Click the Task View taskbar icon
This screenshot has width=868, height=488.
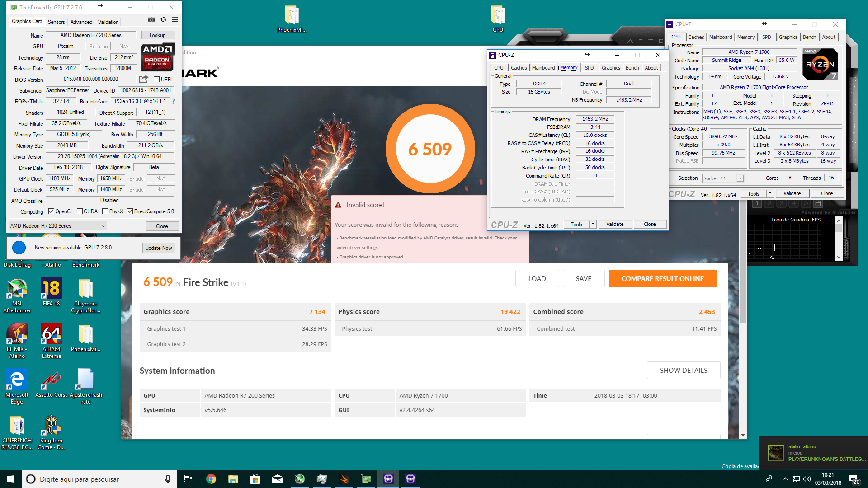coord(188,479)
